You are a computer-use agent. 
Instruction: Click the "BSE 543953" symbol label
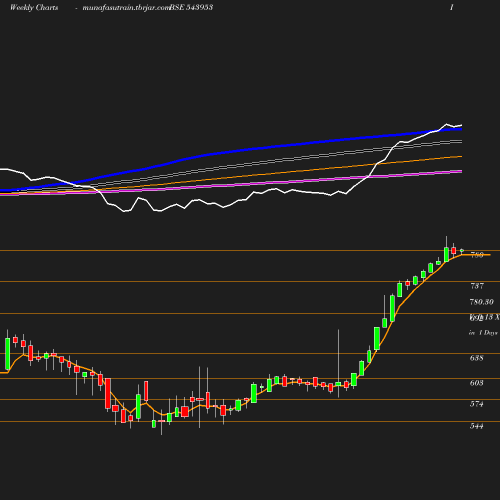click(191, 7)
